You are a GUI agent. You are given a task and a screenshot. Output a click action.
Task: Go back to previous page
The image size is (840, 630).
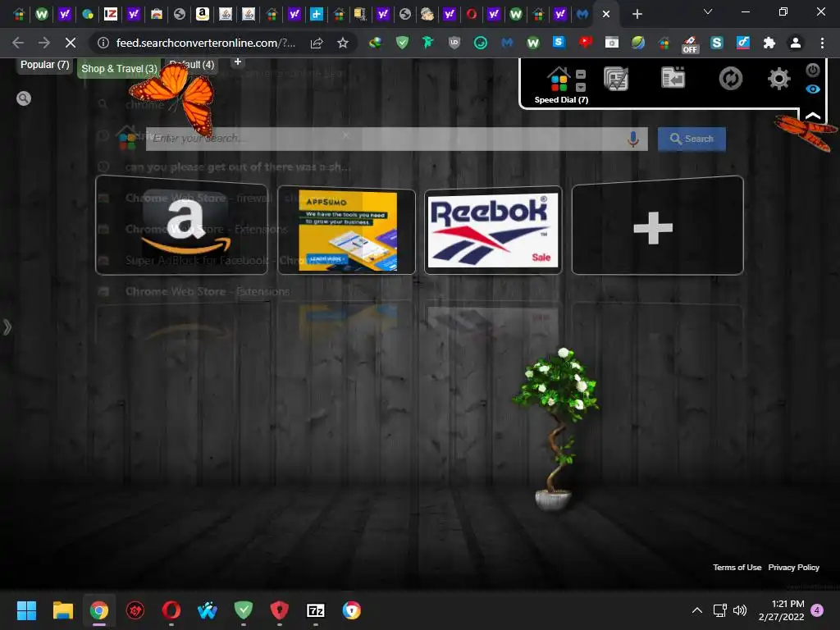(x=18, y=43)
